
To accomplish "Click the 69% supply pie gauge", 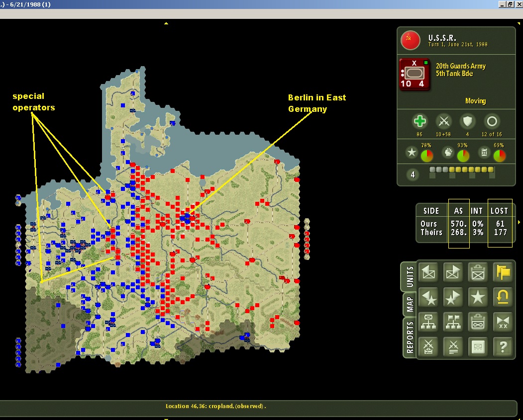I will pyautogui.click(x=499, y=156).
